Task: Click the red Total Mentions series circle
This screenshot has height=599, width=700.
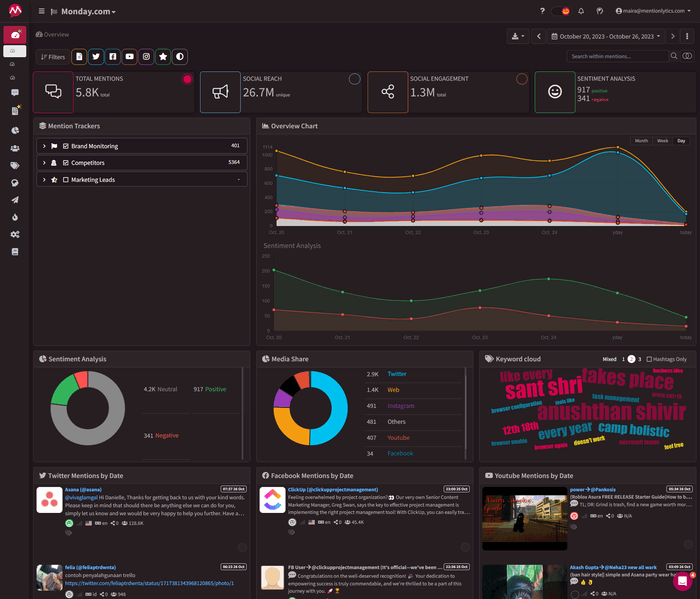Action: click(x=187, y=79)
